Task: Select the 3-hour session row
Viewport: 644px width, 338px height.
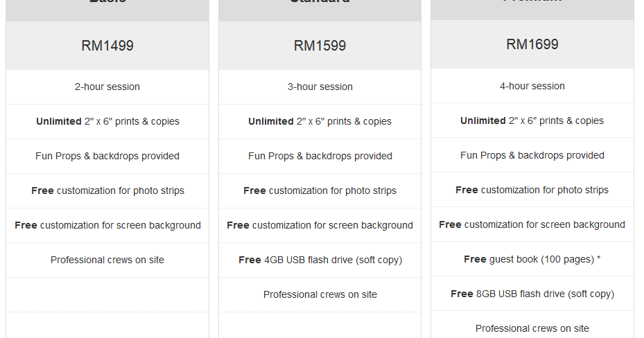Action: 320,87
